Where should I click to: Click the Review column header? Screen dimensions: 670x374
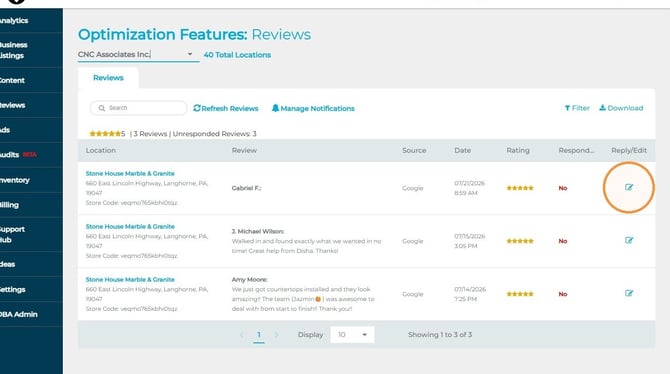click(x=244, y=150)
